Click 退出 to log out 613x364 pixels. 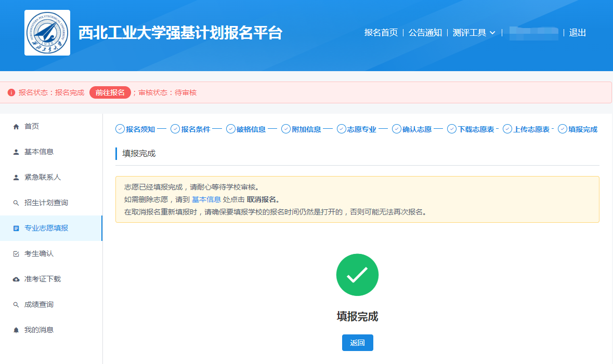click(x=577, y=33)
